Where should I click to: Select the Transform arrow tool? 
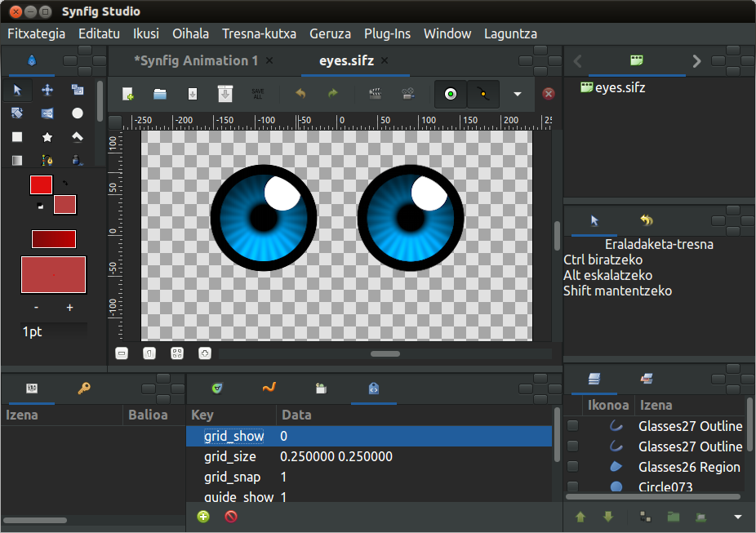[17, 90]
